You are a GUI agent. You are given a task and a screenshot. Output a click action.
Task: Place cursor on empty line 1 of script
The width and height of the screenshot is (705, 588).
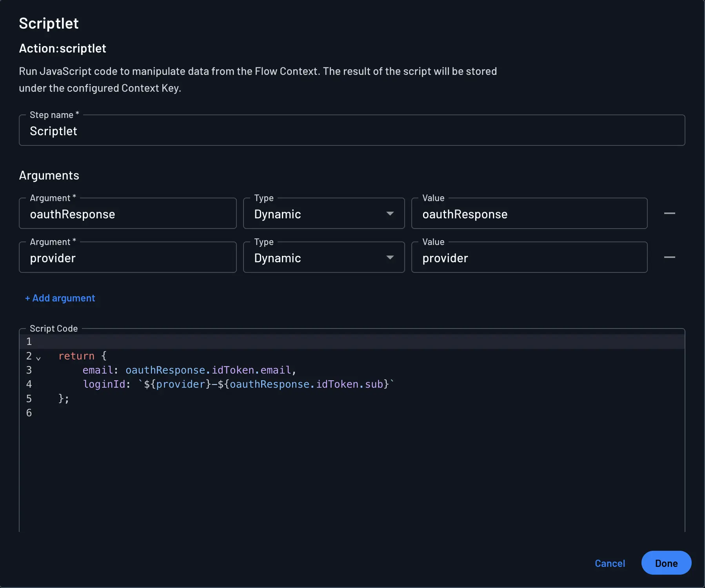pos(352,341)
